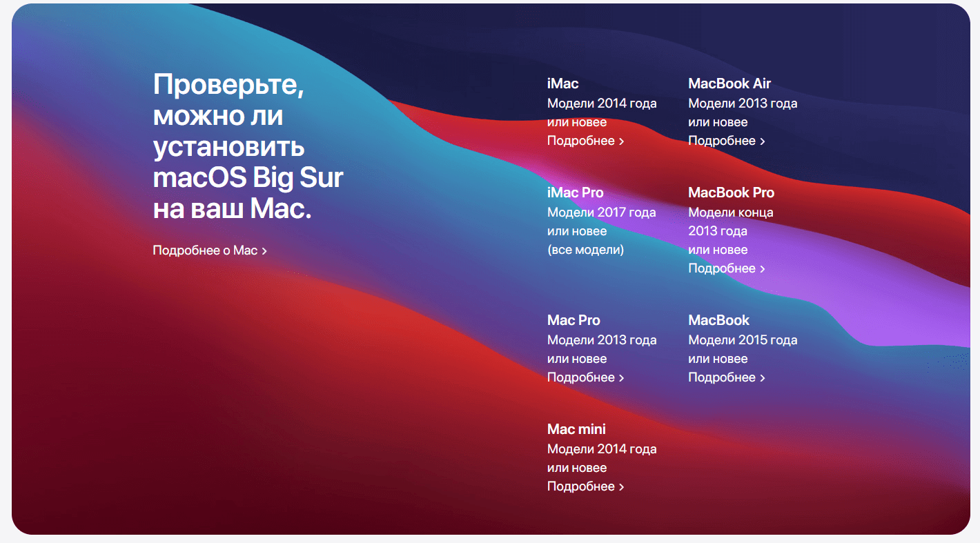Click 'Модели 2015 года' text

point(743,340)
